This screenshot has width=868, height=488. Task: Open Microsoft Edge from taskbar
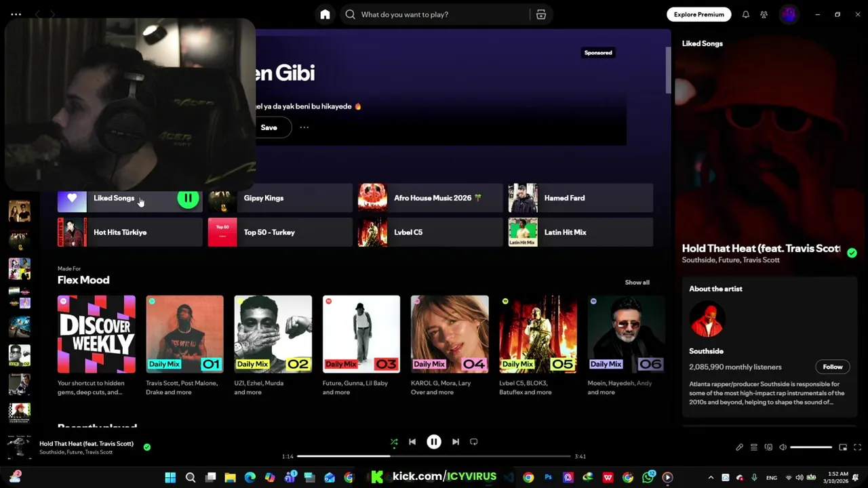[250, 477]
